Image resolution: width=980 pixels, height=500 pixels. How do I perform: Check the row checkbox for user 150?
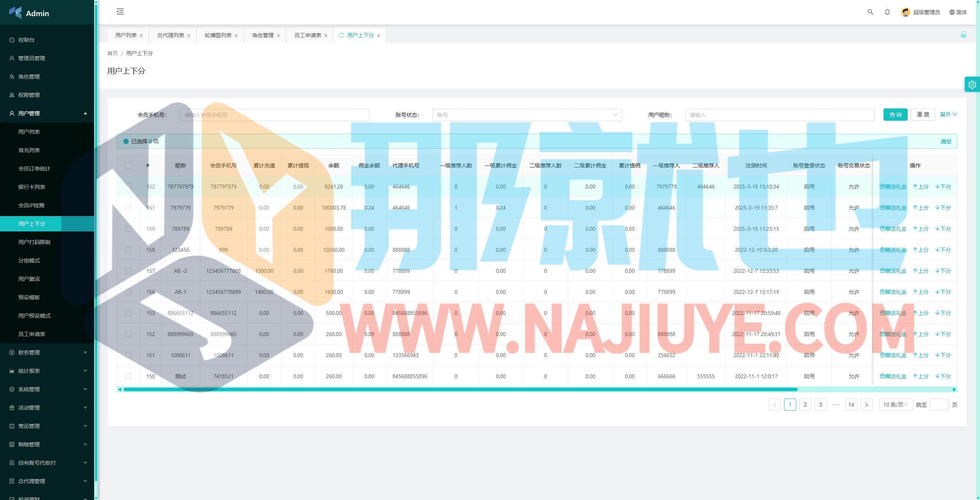click(129, 376)
